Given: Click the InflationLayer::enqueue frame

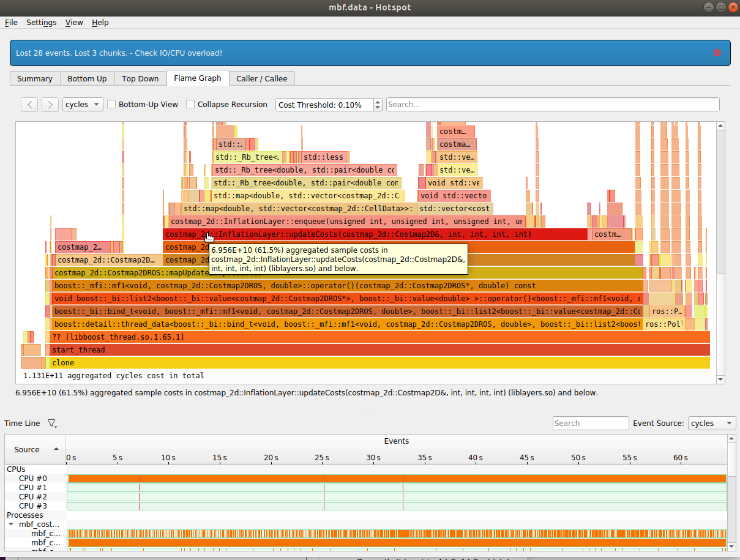Looking at the screenshot, I should tap(346, 222).
